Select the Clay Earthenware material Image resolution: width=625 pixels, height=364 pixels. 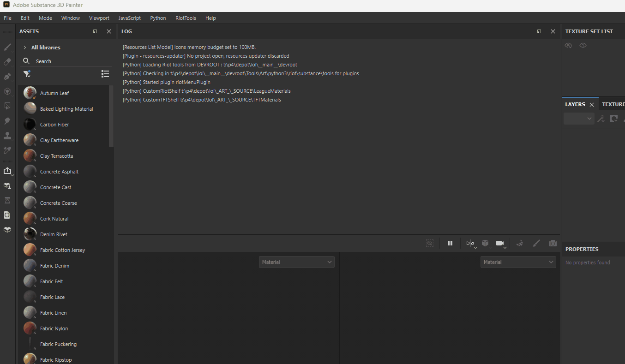tap(64, 140)
